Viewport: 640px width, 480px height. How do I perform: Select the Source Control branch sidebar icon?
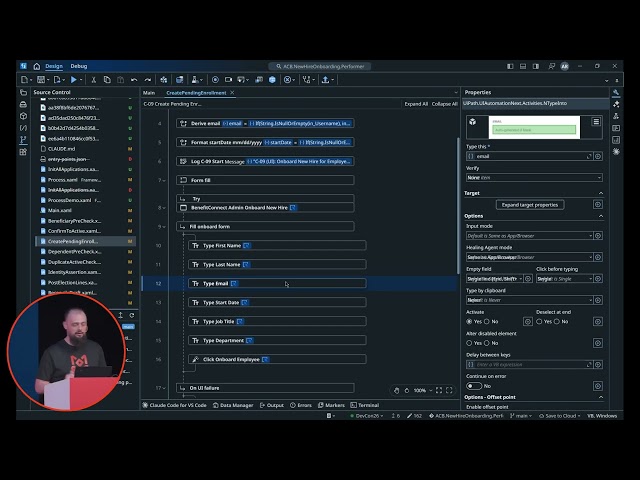pos(23,140)
